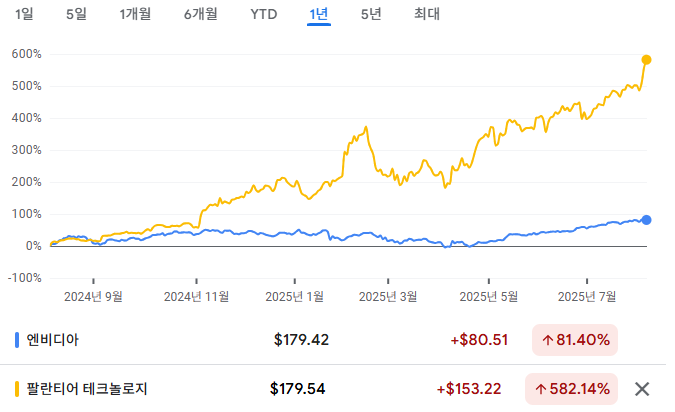This screenshot has height=412, width=675.
Task: Select the 5일 time range
Action: click(x=76, y=14)
